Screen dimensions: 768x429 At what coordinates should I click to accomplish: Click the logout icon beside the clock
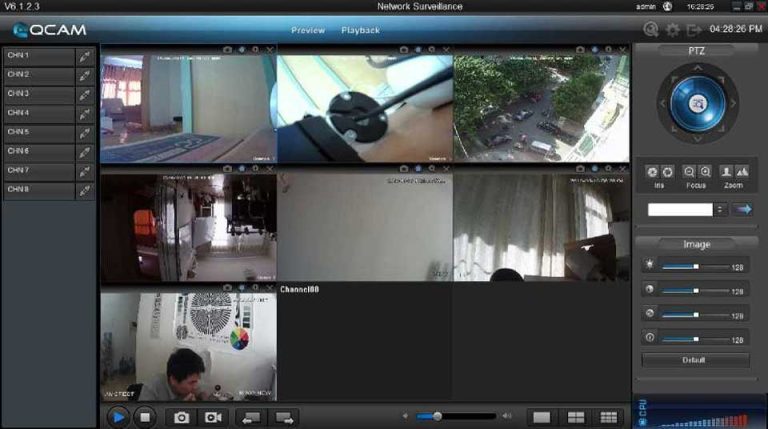694,30
